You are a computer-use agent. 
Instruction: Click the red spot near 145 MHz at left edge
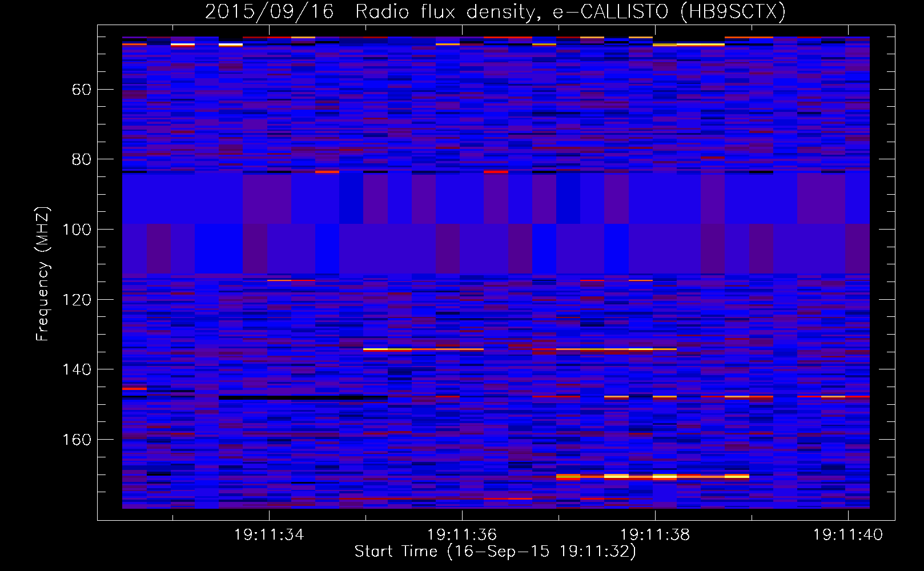(134, 388)
